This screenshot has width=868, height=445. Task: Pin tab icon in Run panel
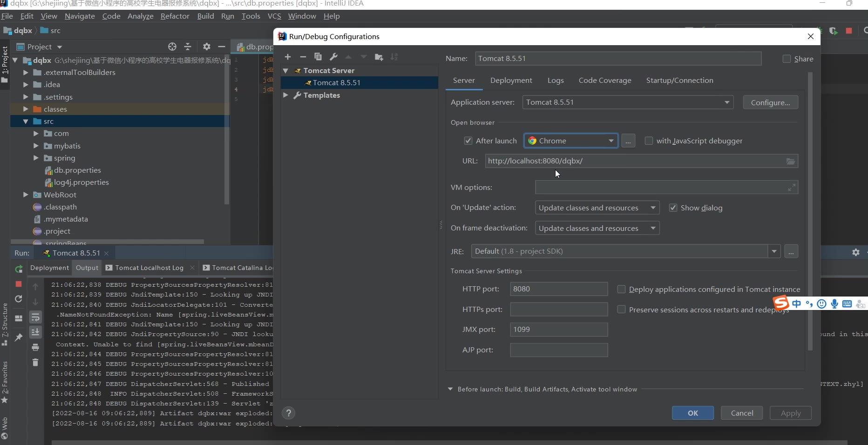click(x=19, y=337)
